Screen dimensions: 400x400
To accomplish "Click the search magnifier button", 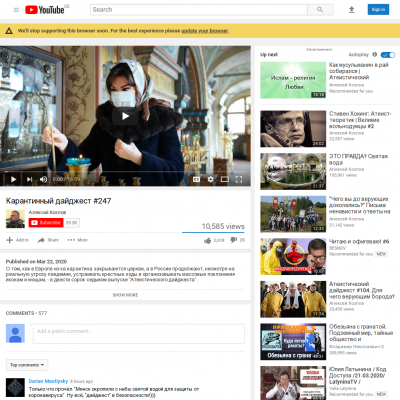I will pyautogui.click(x=320, y=10).
